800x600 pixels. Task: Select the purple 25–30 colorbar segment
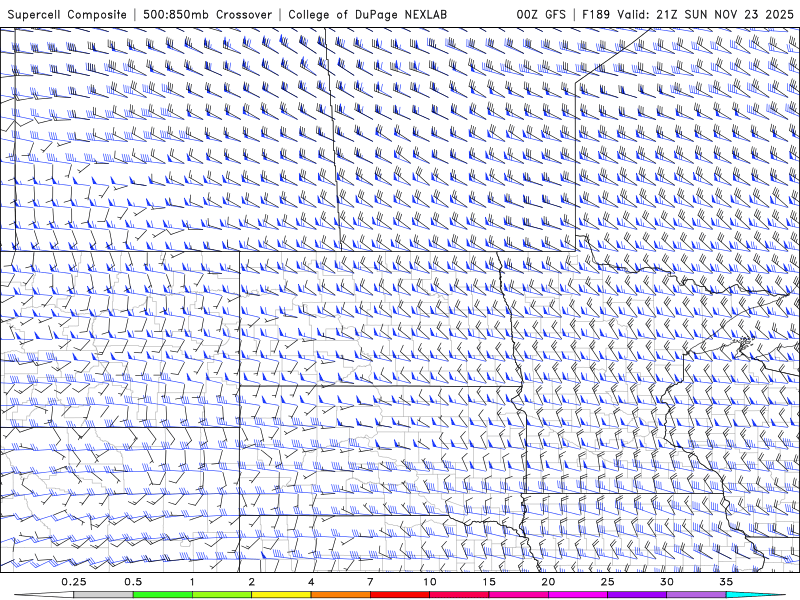tap(637, 595)
